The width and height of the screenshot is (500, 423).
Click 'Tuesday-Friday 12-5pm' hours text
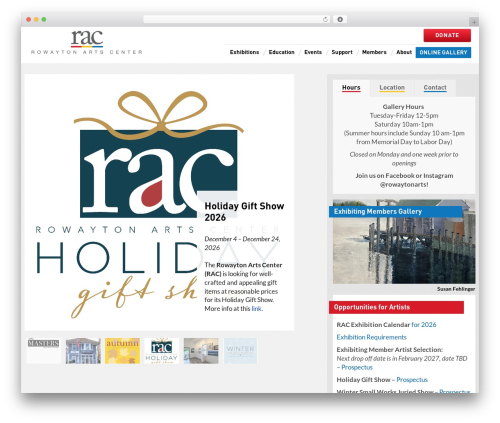click(x=404, y=116)
